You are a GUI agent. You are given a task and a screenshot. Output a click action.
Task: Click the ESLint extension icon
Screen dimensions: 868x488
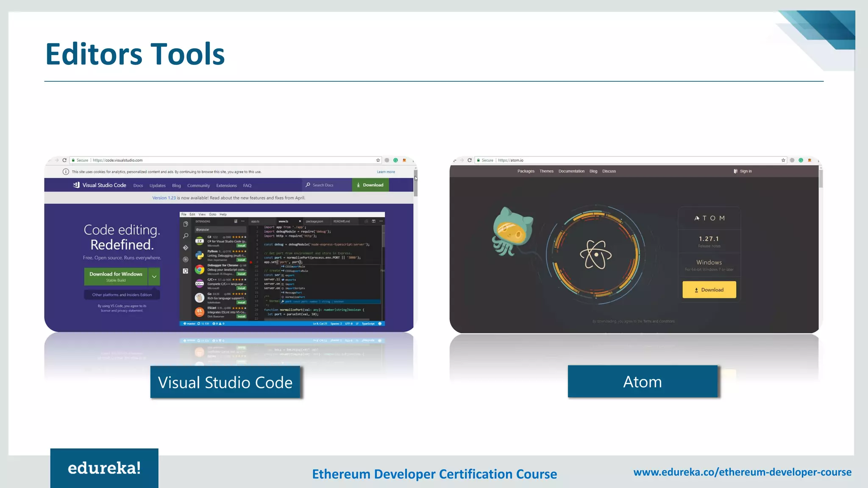coord(200,312)
